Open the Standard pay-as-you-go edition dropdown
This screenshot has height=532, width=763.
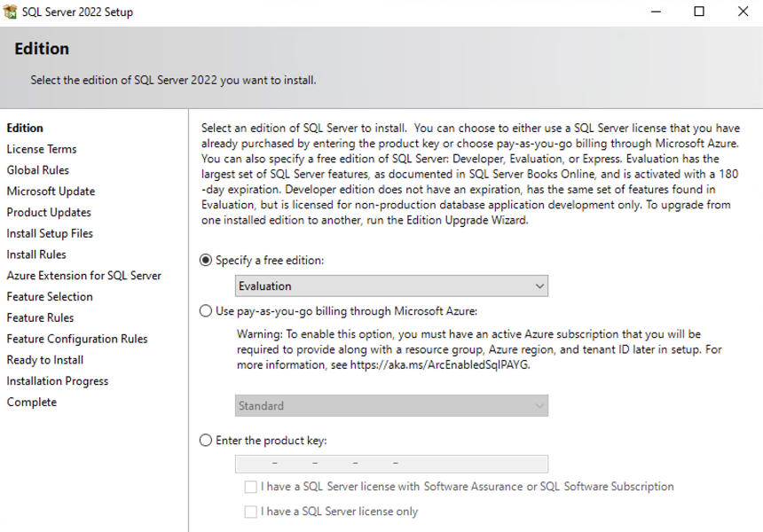click(391, 405)
